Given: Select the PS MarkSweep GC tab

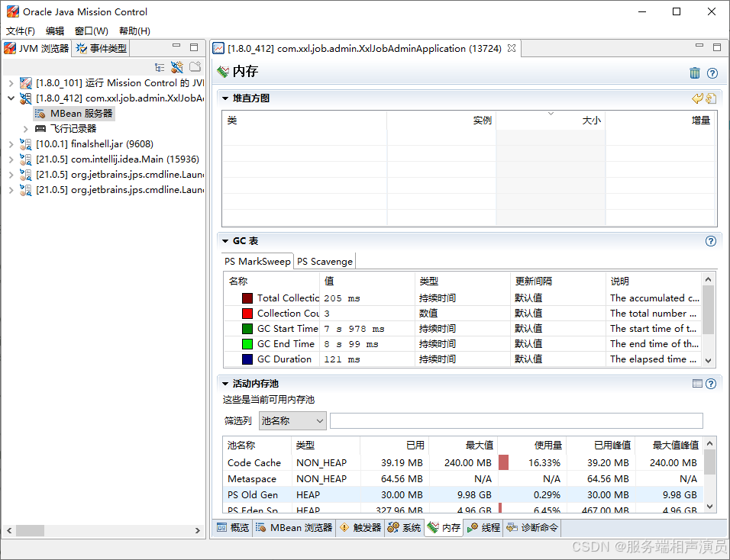Looking at the screenshot, I should tap(257, 262).
